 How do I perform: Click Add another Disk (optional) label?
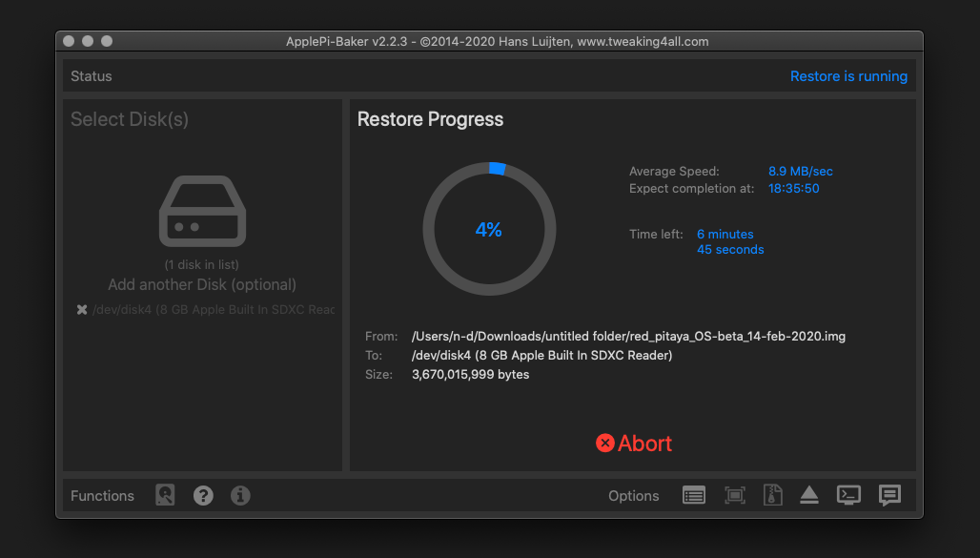pyautogui.click(x=202, y=284)
